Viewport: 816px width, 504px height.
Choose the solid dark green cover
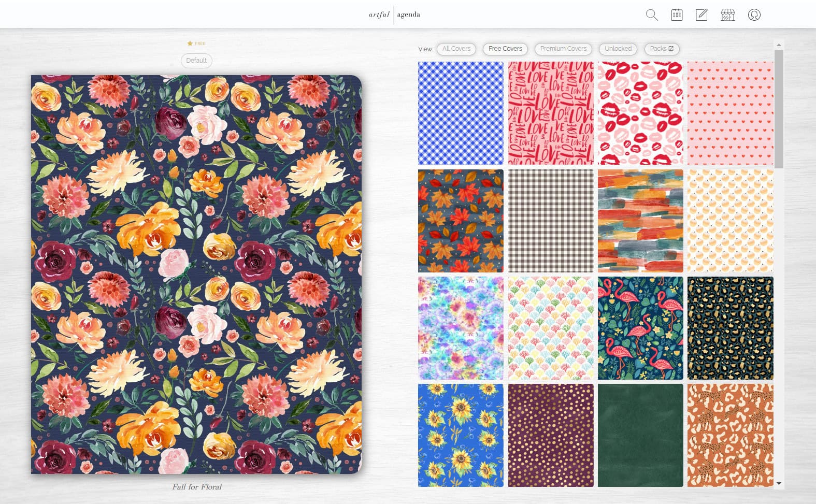click(640, 435)
